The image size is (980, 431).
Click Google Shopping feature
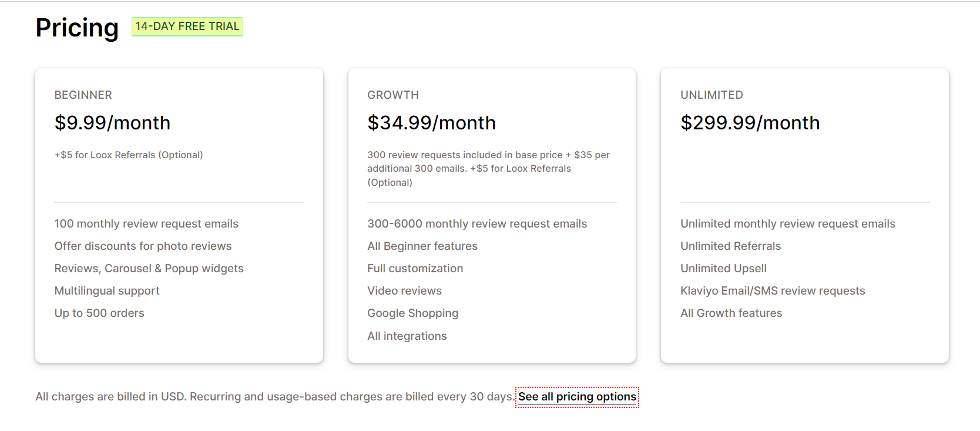[412, 313]
